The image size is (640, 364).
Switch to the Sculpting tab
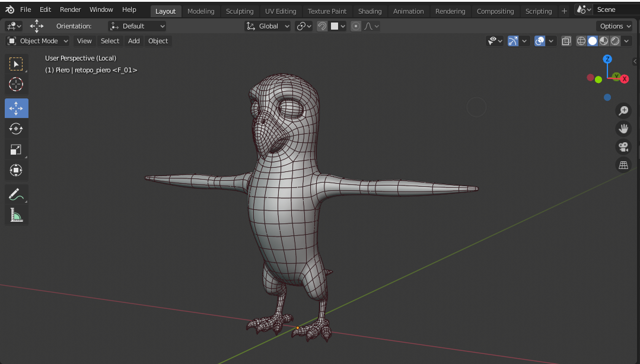tap(240, 10)
